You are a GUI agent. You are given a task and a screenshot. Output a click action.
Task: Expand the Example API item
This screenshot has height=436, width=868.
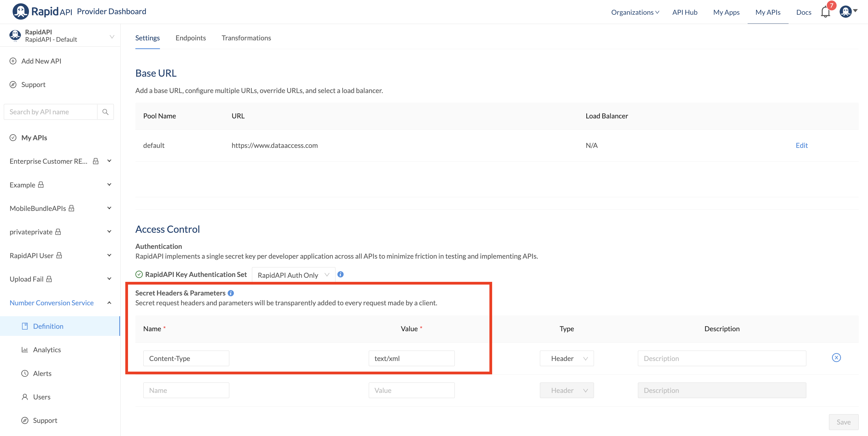[109, 185]
